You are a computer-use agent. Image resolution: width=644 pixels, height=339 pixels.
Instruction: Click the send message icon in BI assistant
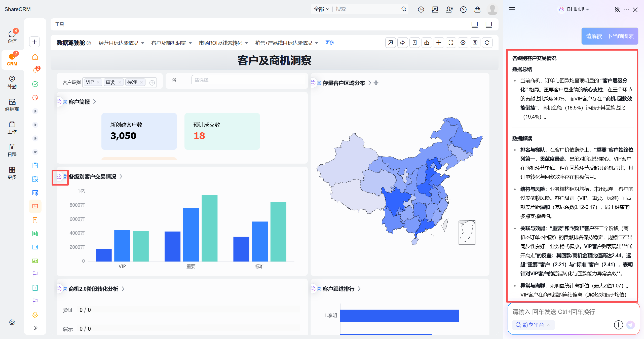tap(630, 325)
